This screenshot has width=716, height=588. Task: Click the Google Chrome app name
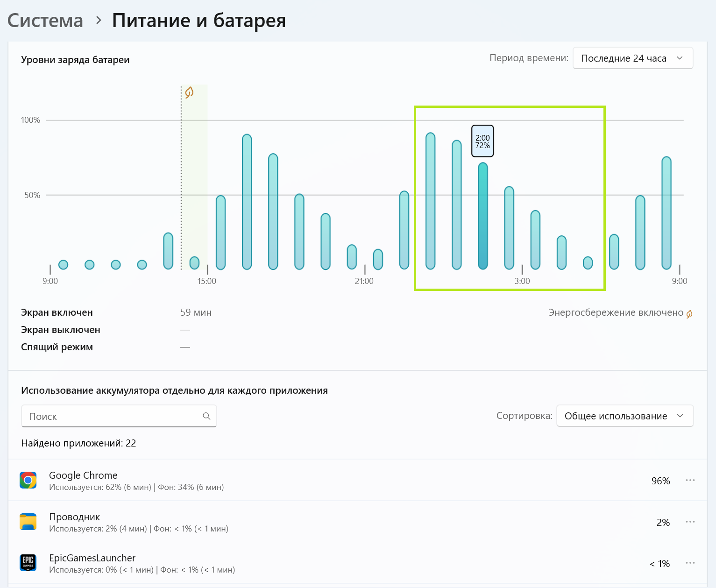[x=83, y=475]
